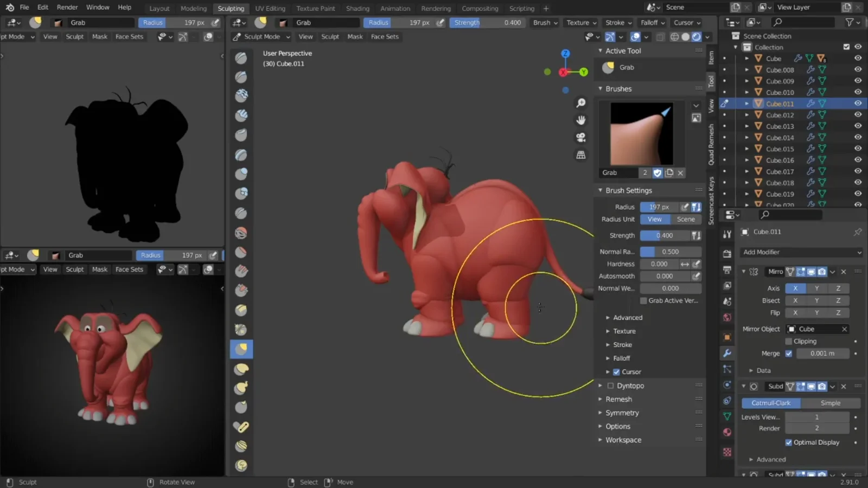868x488 pixels.
Task: Set Radius Unit to Scene
Action: [x=686, y=219]
